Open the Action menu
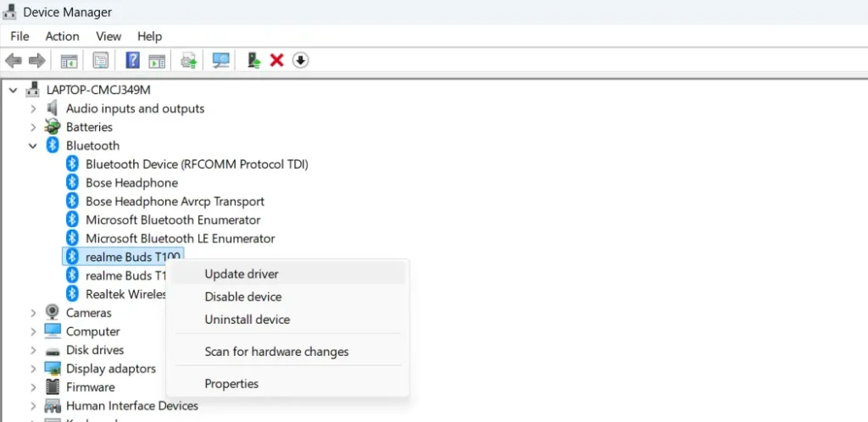 coord(62,36)
